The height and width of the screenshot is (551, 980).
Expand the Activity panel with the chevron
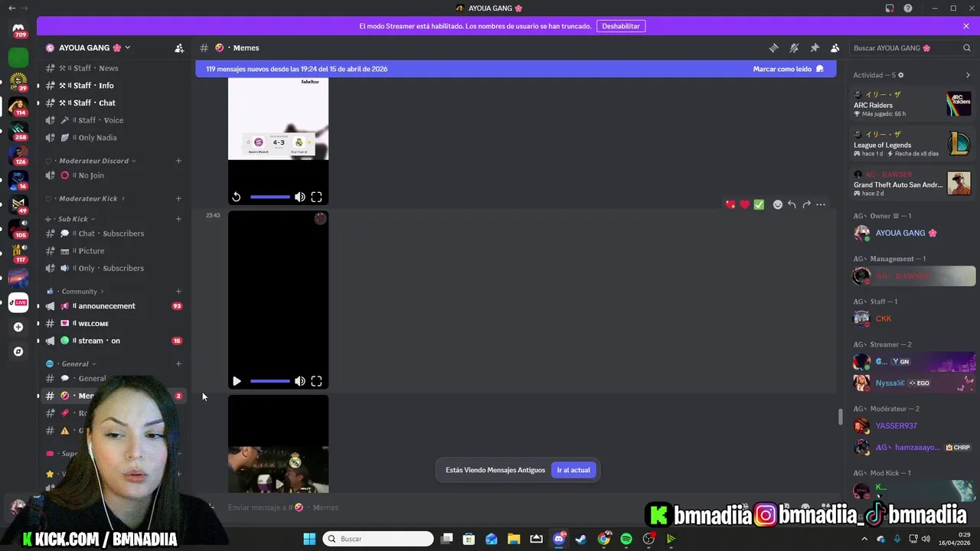click(x=968, y=75)
